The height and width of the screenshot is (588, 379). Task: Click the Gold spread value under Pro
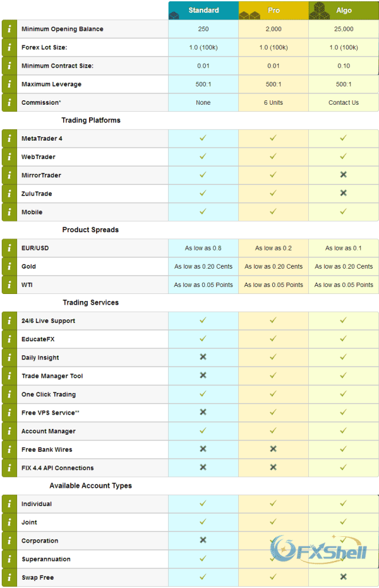coord(274,267)
